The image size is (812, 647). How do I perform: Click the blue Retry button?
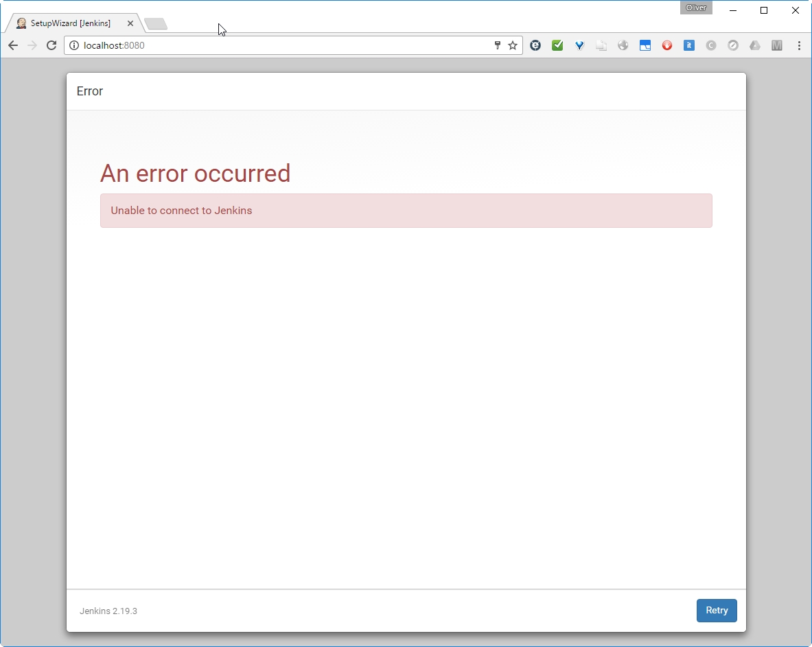point(716,611)
